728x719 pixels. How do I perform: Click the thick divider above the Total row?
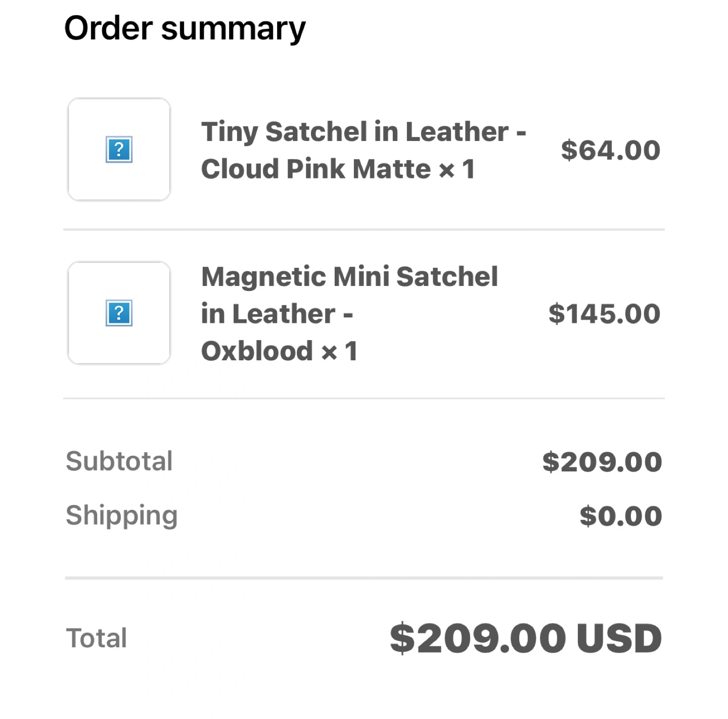coord(363,578)
